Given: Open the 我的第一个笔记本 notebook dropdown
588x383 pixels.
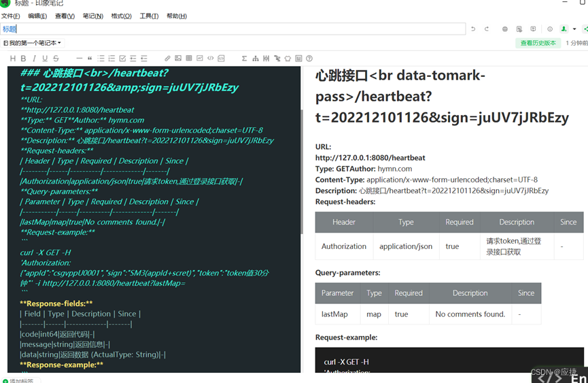Looking at the screenshot, I should (32, 43).
